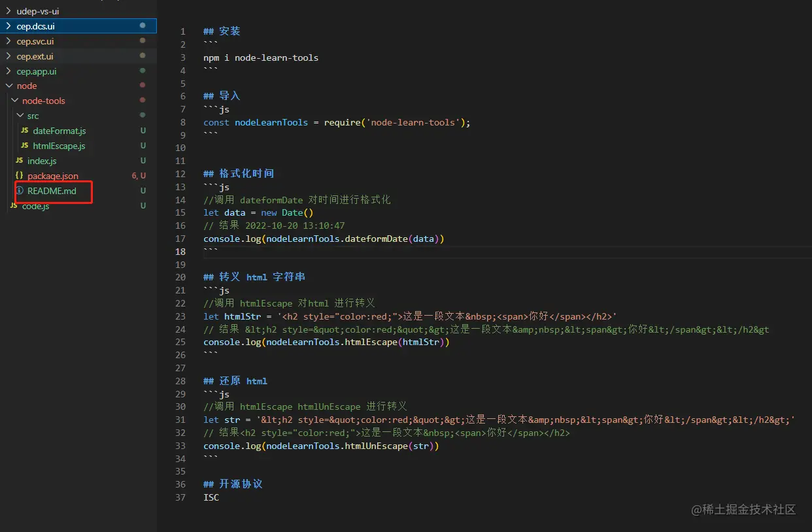This screenshot has height=532, width=812.
Task: Click the 'let str' line 31
Action: [x=499, y=420]
